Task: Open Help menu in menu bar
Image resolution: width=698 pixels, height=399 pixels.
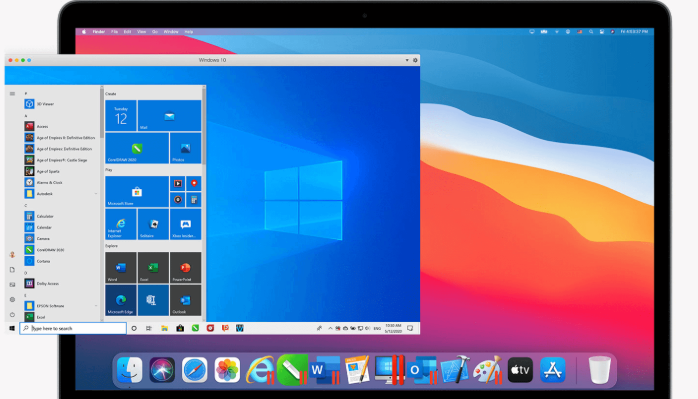Action: pos(189,32)
